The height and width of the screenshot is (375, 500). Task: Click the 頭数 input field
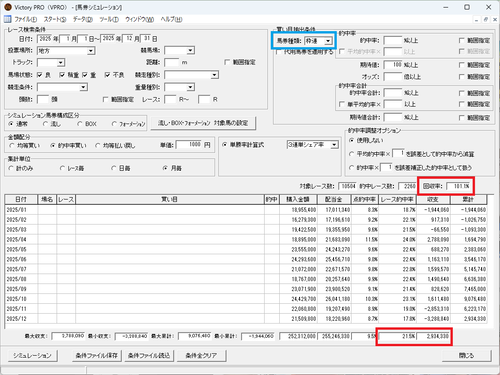coord(43,99)
